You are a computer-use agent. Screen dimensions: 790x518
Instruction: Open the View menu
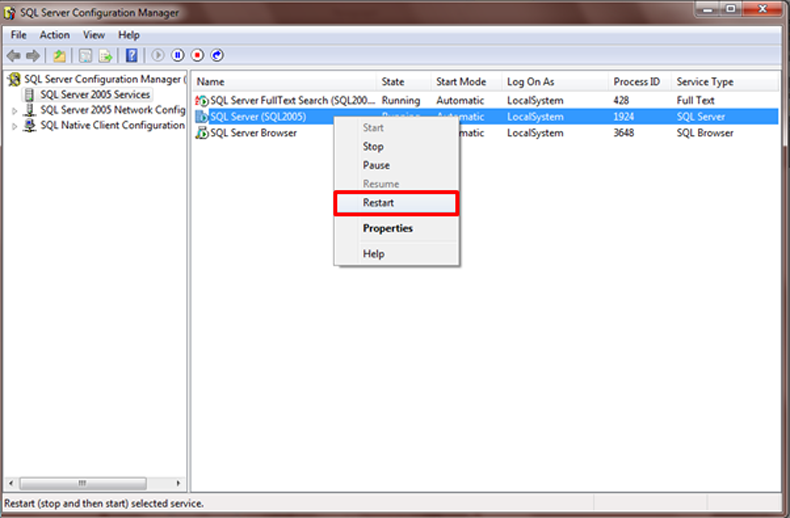[x=94, y=35]
